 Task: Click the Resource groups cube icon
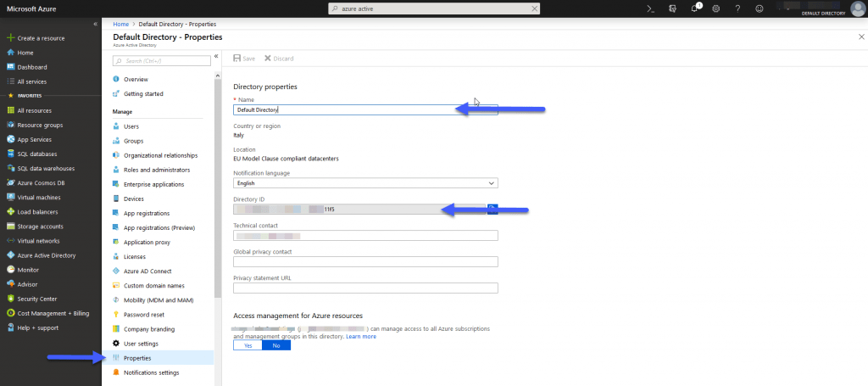pos(10,126)
